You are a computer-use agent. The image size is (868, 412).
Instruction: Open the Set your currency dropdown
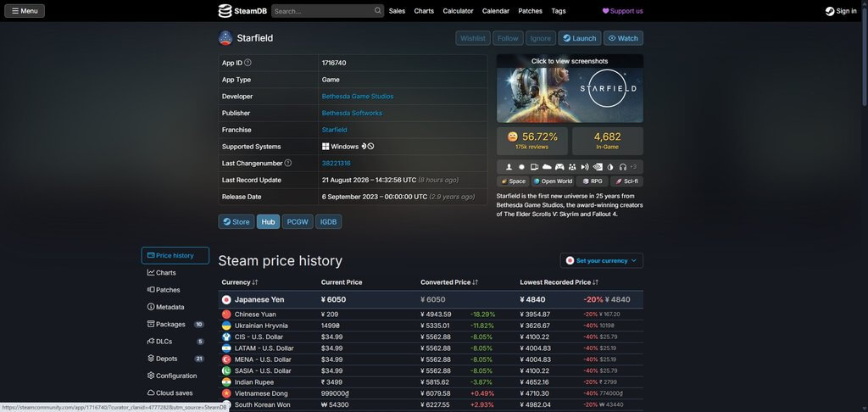[x=601, y=261]
